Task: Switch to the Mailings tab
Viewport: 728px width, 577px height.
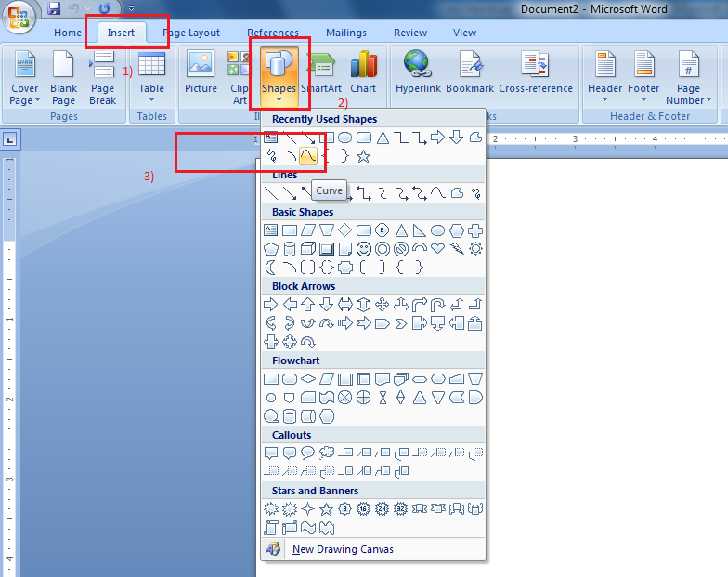Action: [x=345, y=33]
